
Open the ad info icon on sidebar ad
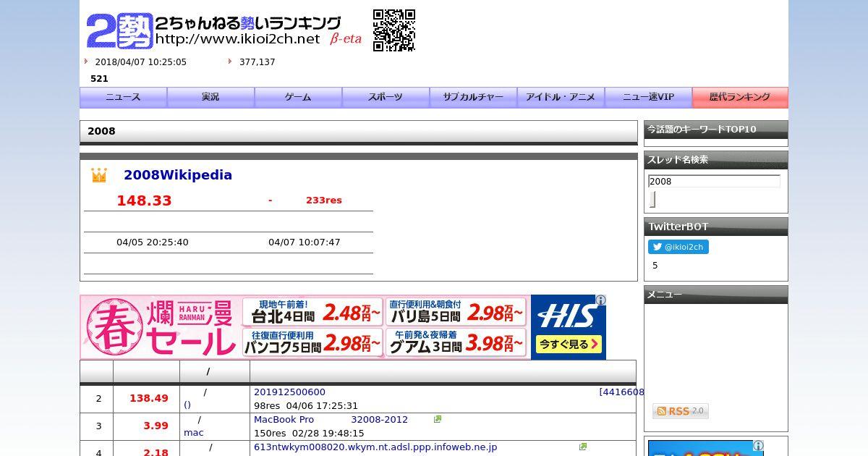(x=758, y=446)
